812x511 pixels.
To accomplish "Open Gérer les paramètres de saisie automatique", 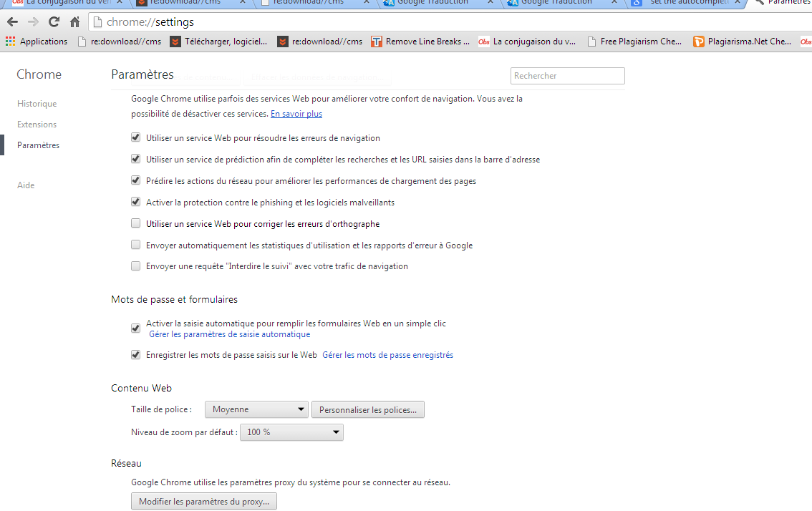I will coord(229,334).
